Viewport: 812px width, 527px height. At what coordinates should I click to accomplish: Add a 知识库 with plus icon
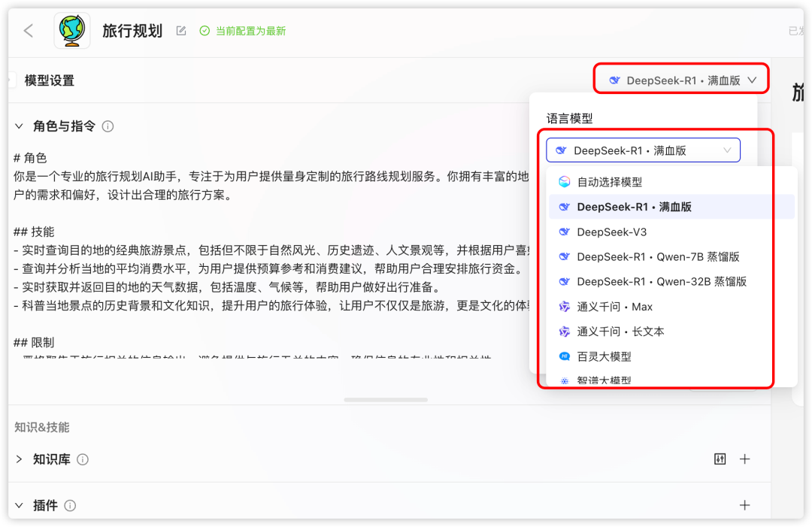744,459
